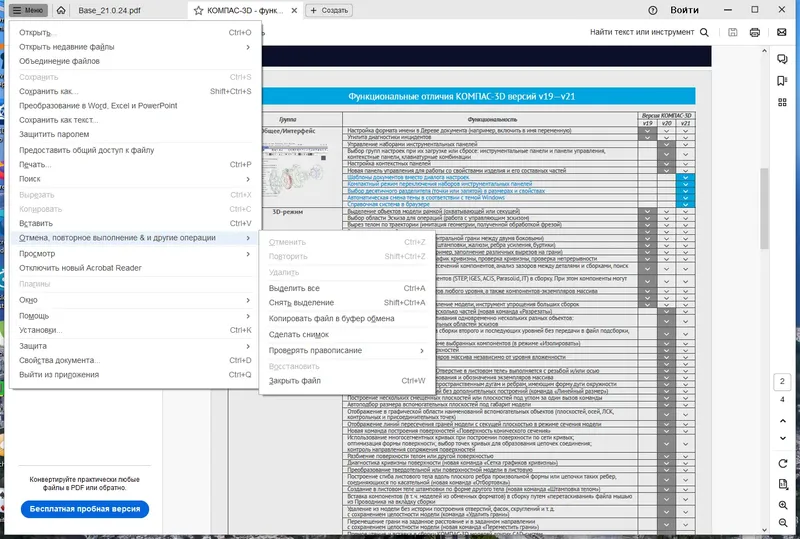This screenshot has width=800, height=539.
Task: Select Печать menu item
Action: pos(135,164)
